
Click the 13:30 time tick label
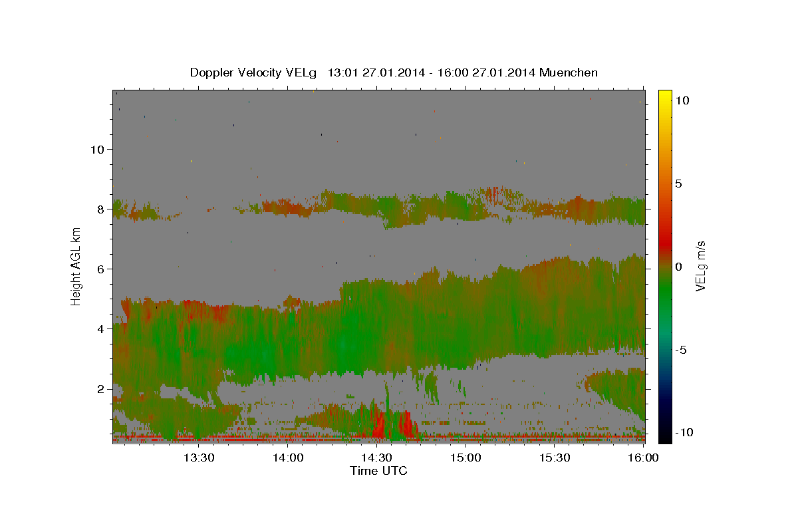199,458
